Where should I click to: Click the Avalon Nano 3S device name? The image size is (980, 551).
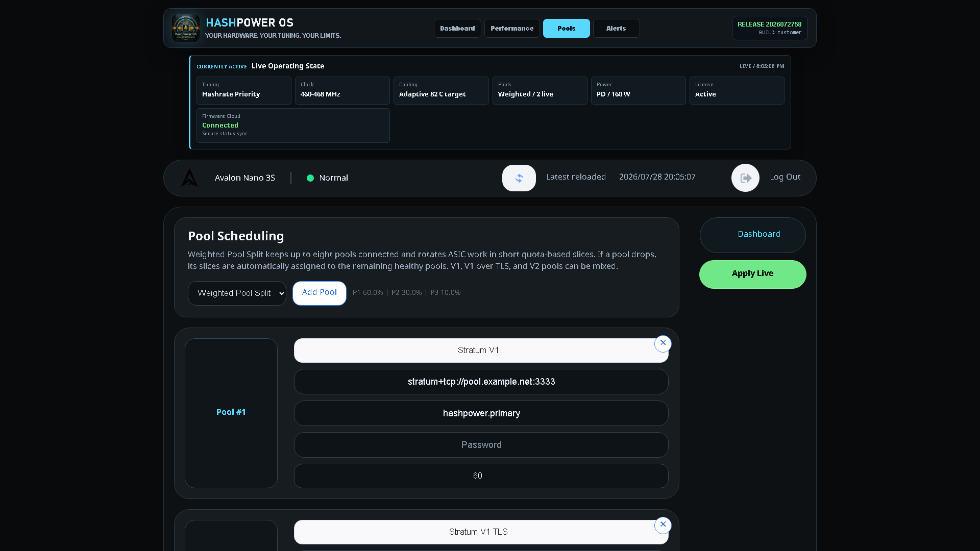point(245,178)
